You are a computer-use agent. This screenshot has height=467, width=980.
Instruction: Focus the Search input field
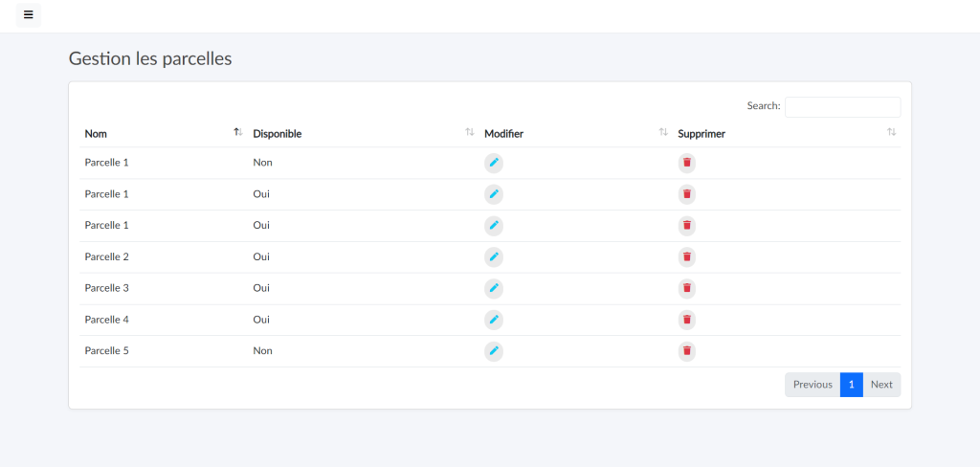tap(842, 106)
